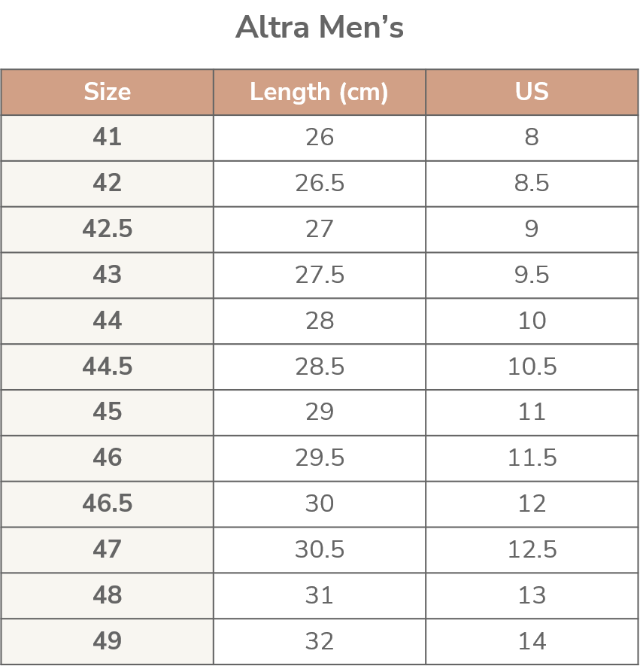Click the 27.5 cm length value
The image size is (640, 672).
pos(319,275)
